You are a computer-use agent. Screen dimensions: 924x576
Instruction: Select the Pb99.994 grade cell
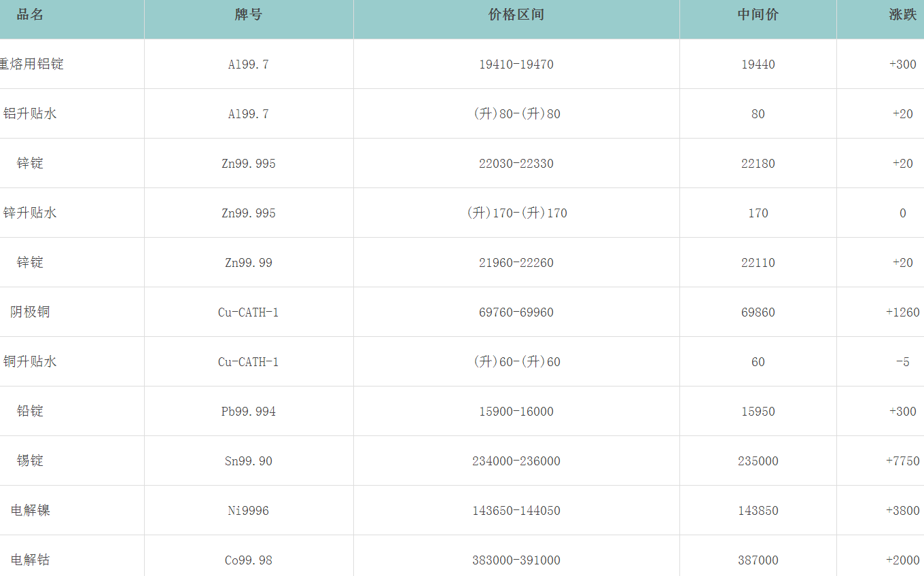click(249, 412)
